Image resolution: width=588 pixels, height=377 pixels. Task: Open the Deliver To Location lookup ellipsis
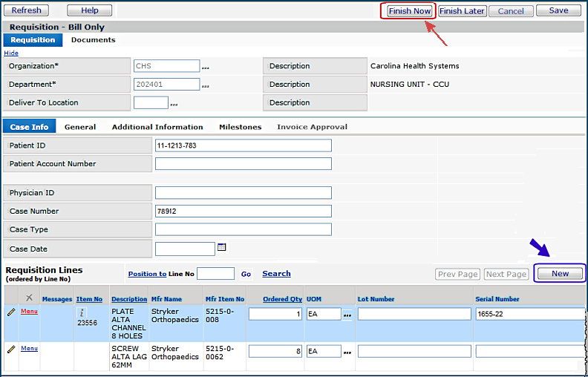click(x=174, y=104)
